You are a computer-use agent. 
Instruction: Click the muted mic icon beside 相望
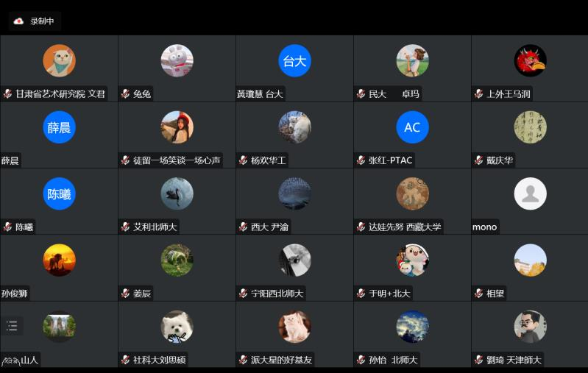pyautogui.click(x=479, y=294)
